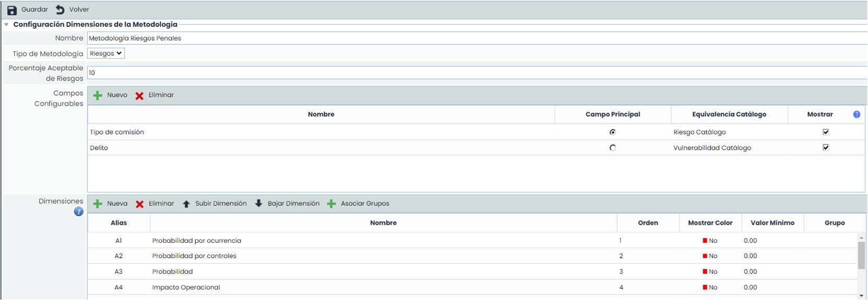Screen dimensions: 868x300
Task: Open help icon under Dimensiones label
Action: [x=78, y=212]
